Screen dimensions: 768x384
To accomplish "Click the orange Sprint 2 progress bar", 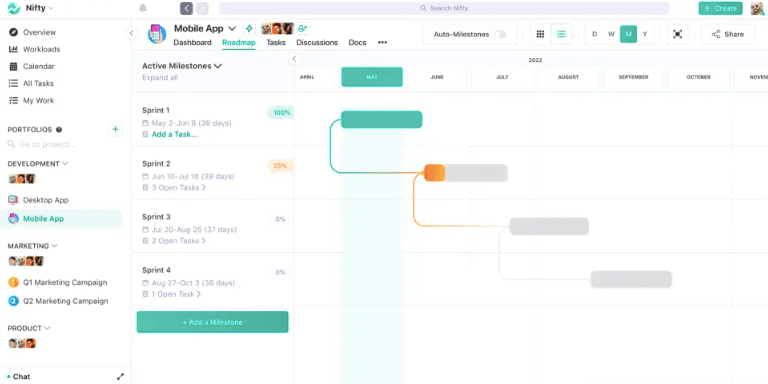I will tap(434, 173).
